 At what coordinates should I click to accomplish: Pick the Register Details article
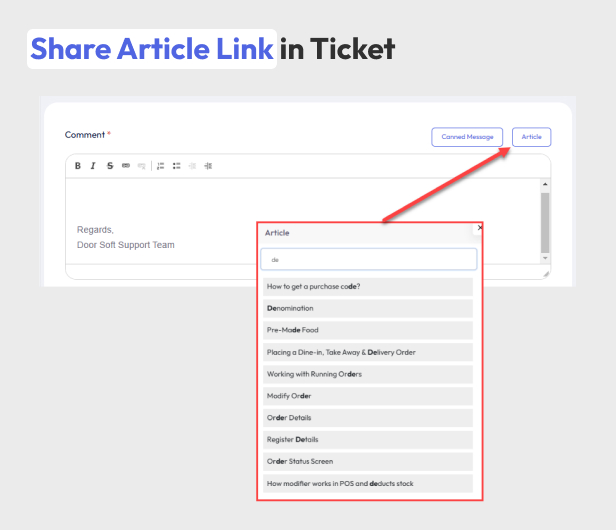click(x=368, y=440)
